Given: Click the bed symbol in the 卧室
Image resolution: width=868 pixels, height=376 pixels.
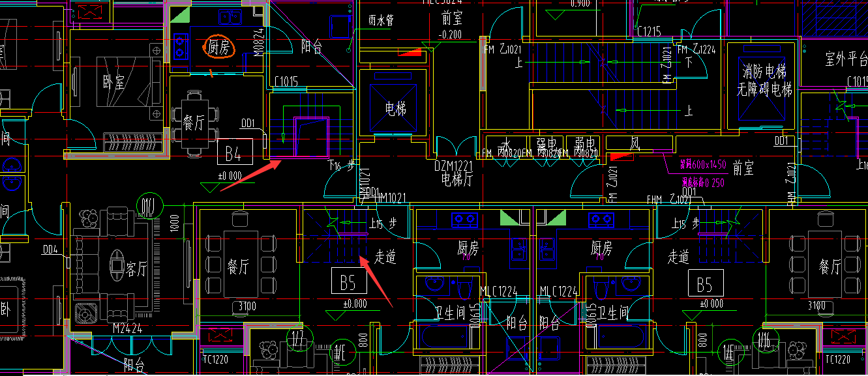Looking at the screenshot, I should [129, 81].
